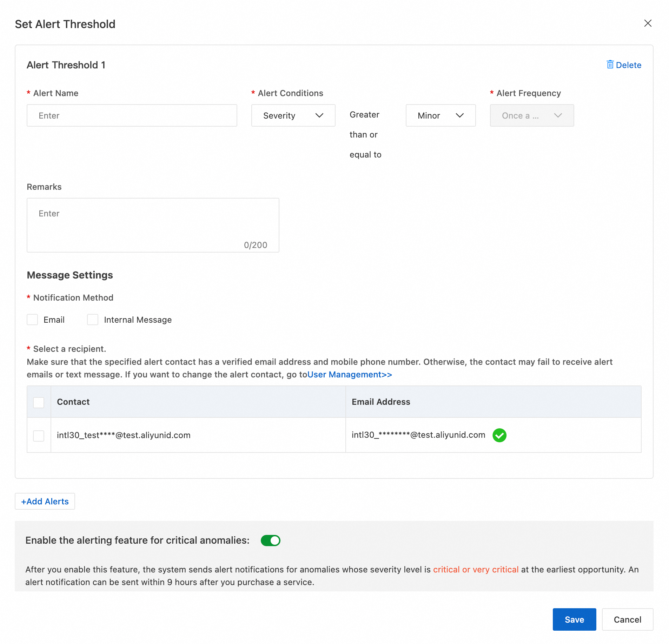Check the Internal Message checkbox

pyautogui.click(x=93, y=320)
